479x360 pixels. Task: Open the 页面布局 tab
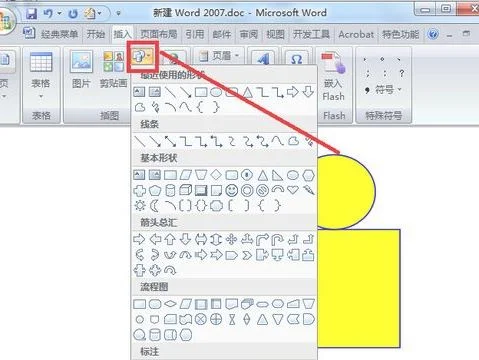(x=159, y=34)
